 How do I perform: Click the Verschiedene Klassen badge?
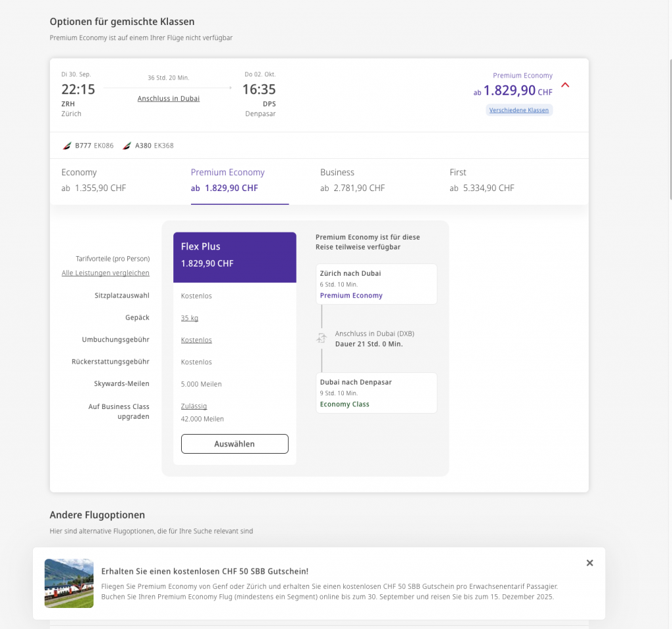point(519,110)
